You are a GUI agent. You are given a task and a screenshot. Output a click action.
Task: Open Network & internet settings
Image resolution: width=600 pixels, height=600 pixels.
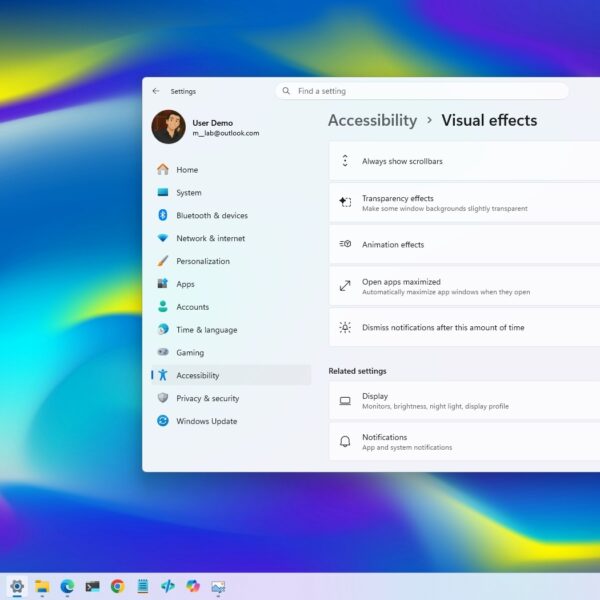[x=231, y=238]
